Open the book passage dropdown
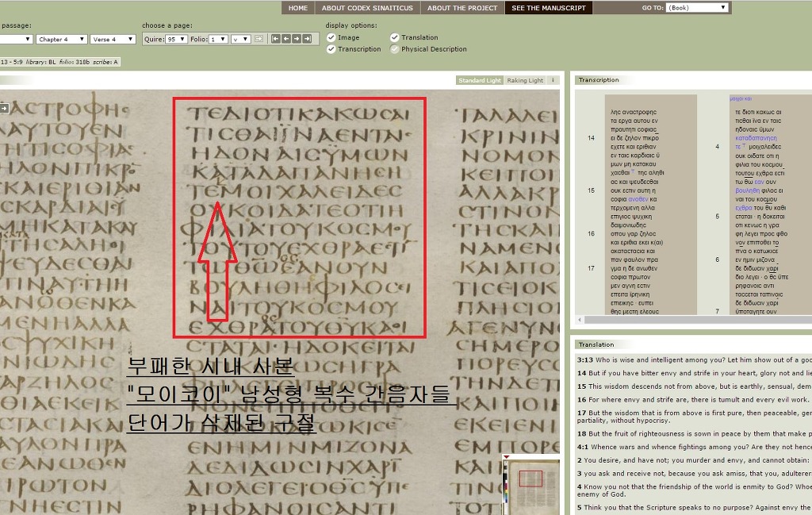812x515 pixels. (x=16, y=39)
